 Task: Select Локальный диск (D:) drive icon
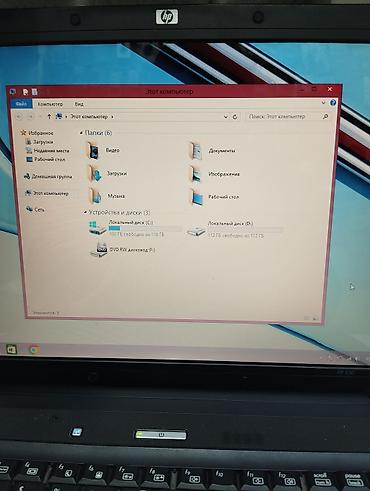point(196,231)
